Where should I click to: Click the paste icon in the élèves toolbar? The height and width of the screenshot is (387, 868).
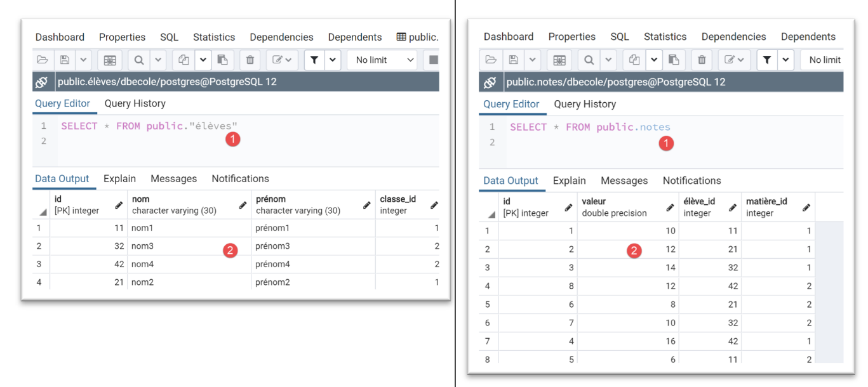[x=223, y=60]
